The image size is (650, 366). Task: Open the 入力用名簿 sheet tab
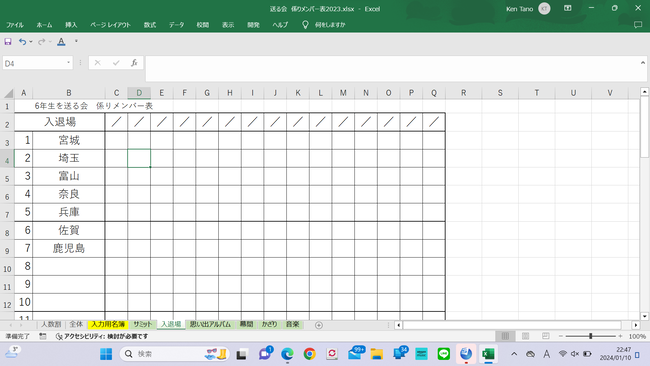click(x=108, y=324)
